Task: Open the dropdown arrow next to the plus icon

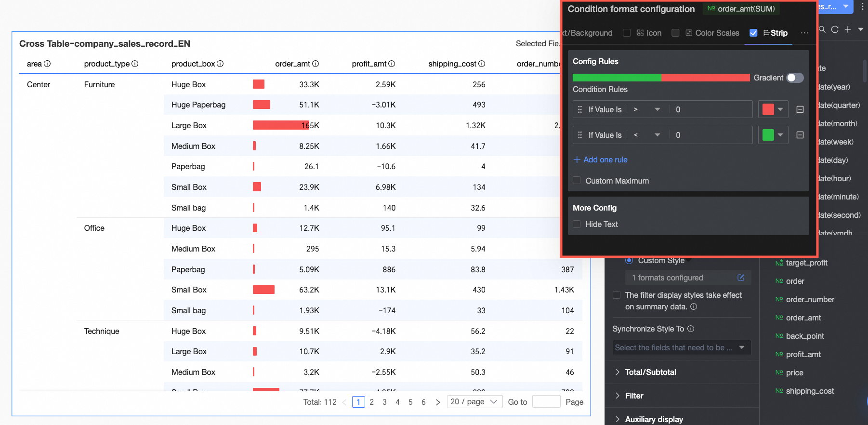Action: (861, 29)
